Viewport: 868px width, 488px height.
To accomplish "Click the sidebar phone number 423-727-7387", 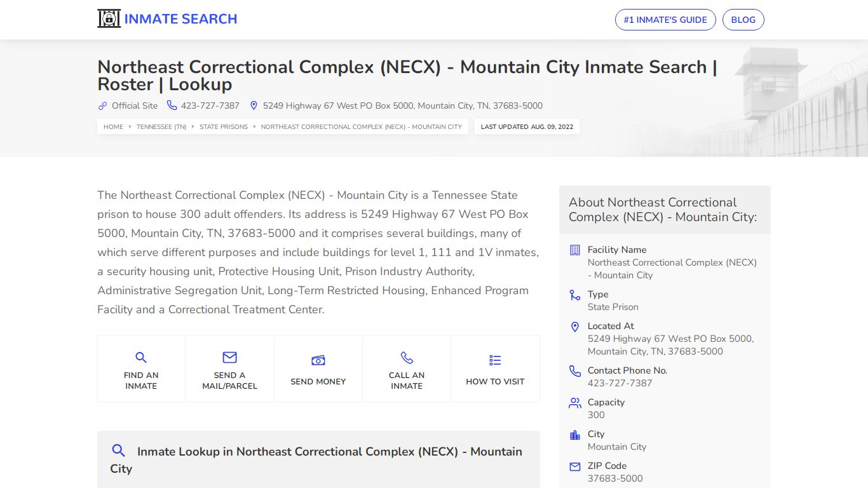I will pos(620,383).
